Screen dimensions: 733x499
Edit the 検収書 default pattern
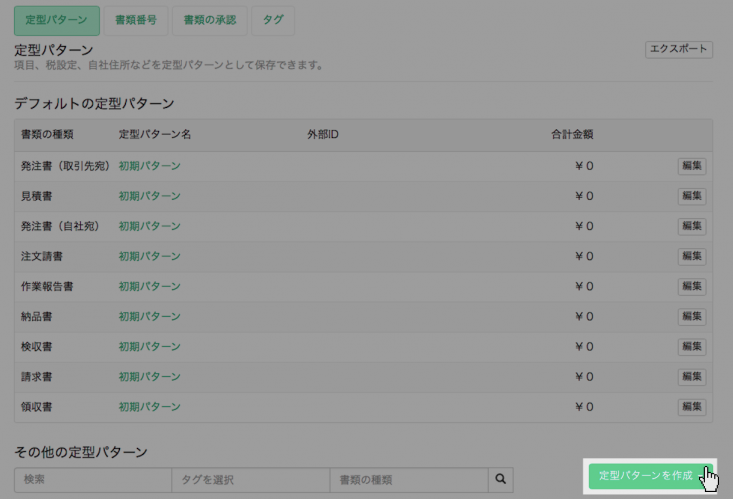(692, 347)
